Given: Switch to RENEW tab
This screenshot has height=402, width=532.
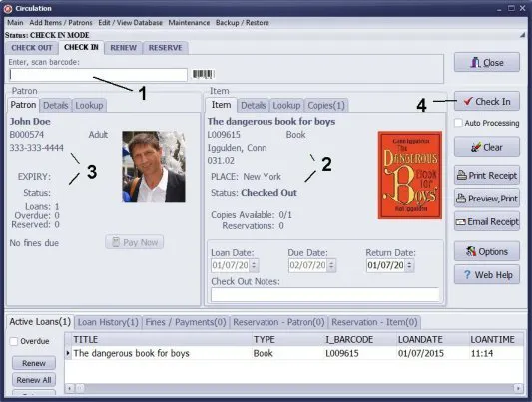Looking at the screenshot, I should 123,48.
